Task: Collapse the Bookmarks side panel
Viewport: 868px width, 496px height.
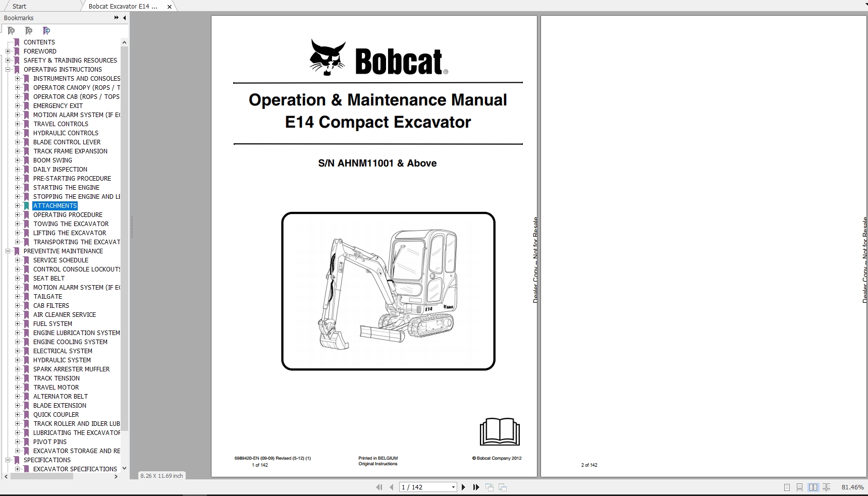Action: [x=124, y=18]
